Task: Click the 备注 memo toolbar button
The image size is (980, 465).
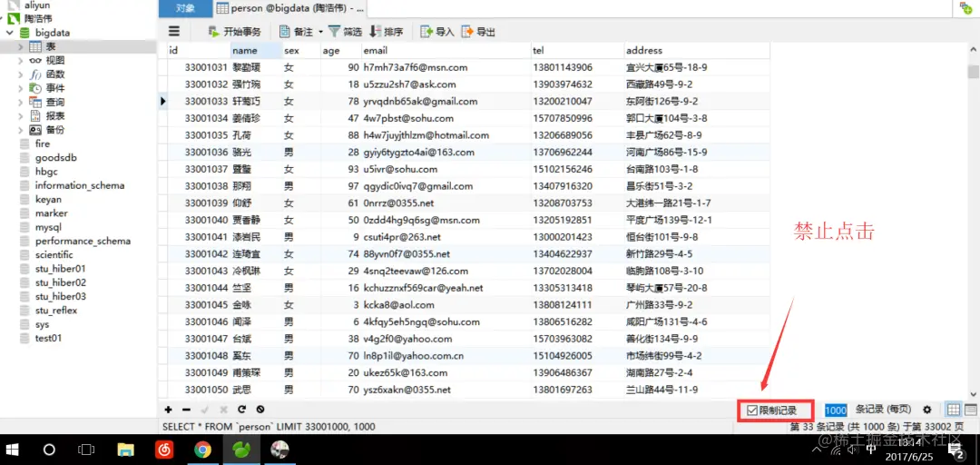Action: pos(296,32)
